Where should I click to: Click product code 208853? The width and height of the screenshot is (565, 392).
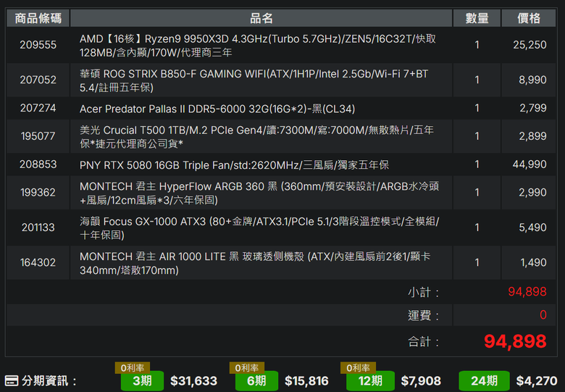click(x=38, y=164)
